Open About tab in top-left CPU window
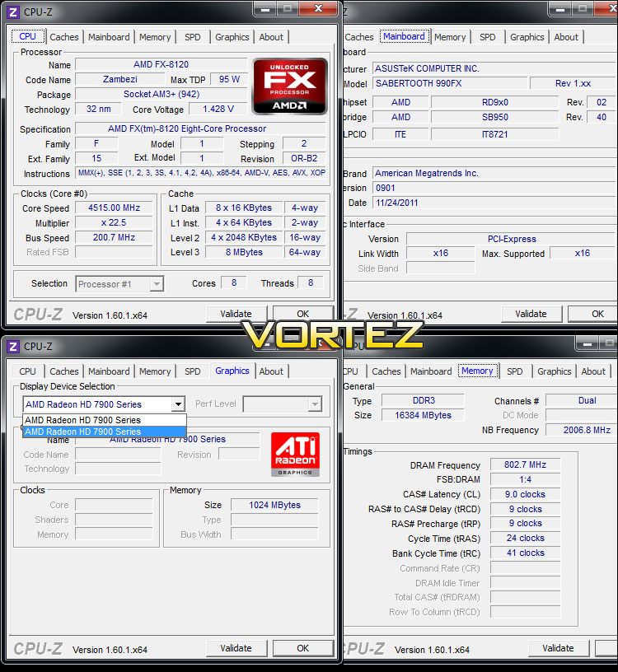 (x=271, y=37)
